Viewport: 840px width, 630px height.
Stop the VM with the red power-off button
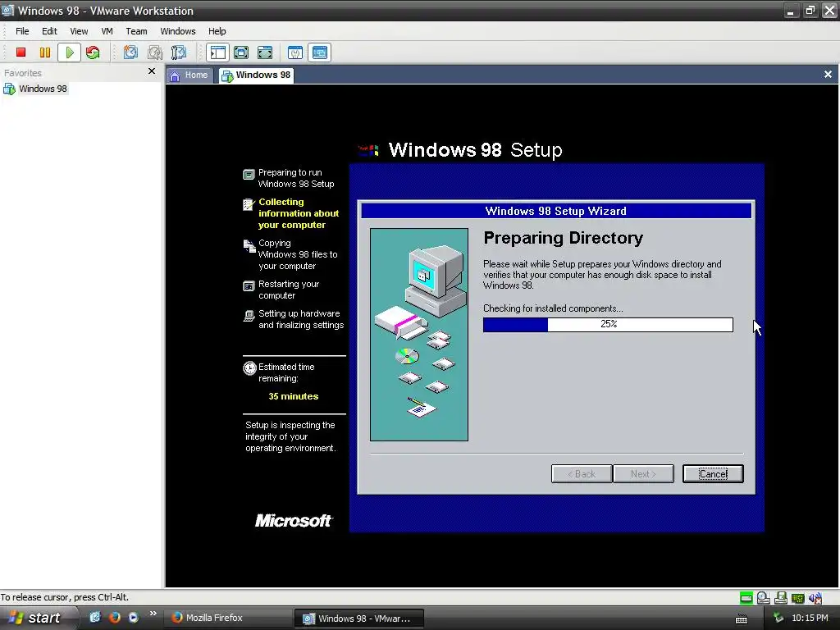[x=21, y=52]
